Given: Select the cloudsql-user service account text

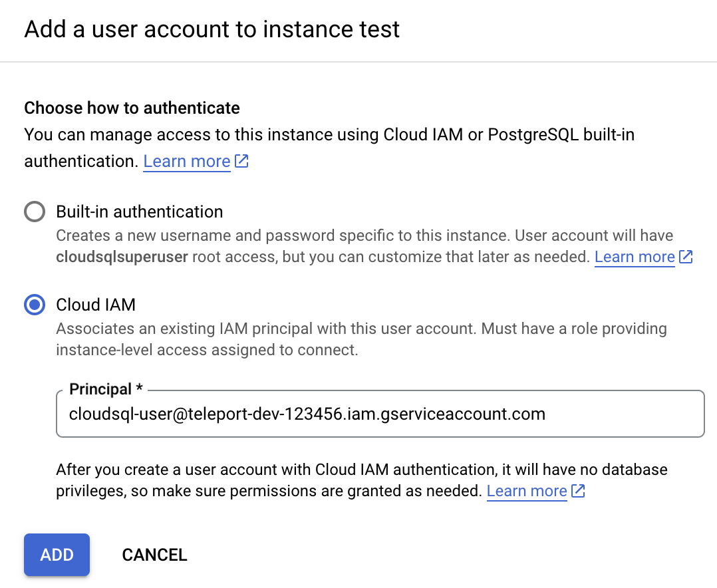Looking at the screenshot, I should 306,414.
